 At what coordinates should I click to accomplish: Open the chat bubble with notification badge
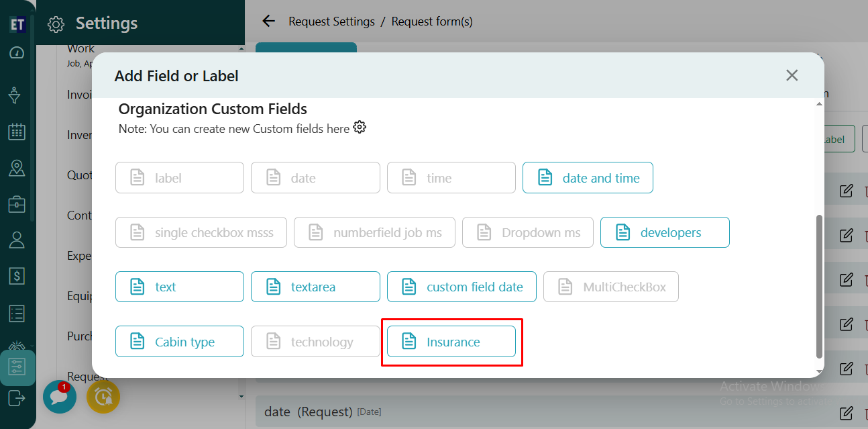click(59, 397)
